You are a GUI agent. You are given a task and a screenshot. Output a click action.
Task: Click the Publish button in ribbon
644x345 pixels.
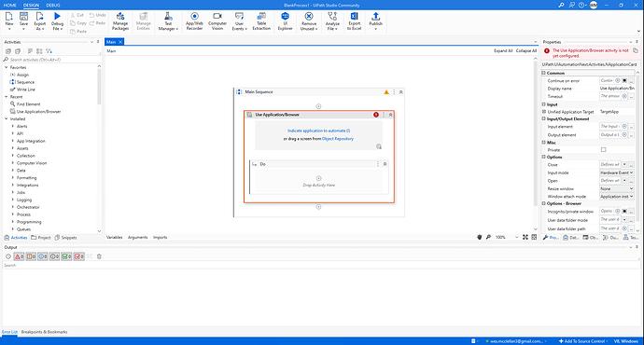(x=375, y=21)
